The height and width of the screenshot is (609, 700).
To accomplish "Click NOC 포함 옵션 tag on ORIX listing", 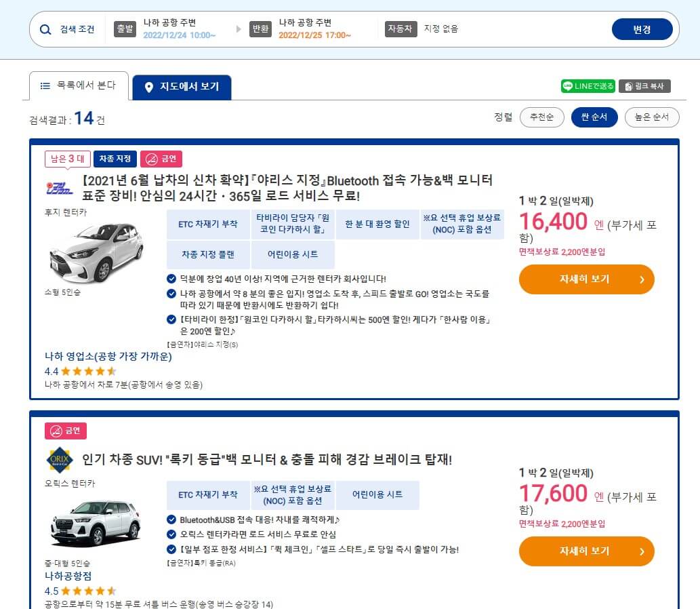I will (293, 495).
